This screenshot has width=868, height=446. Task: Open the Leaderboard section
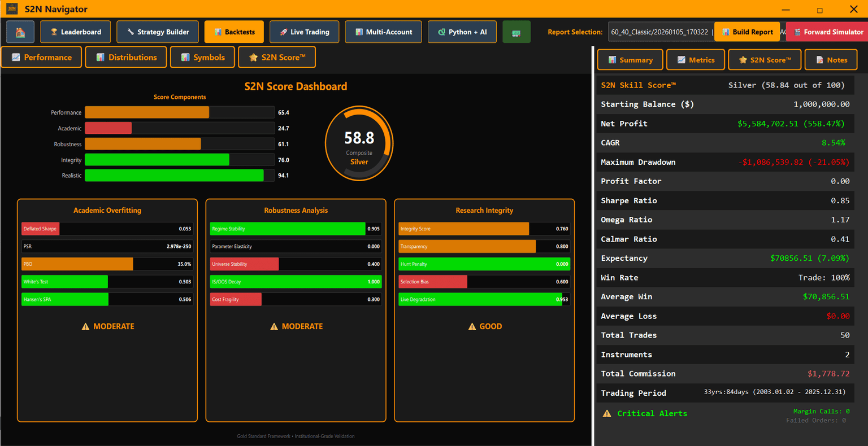76,32
